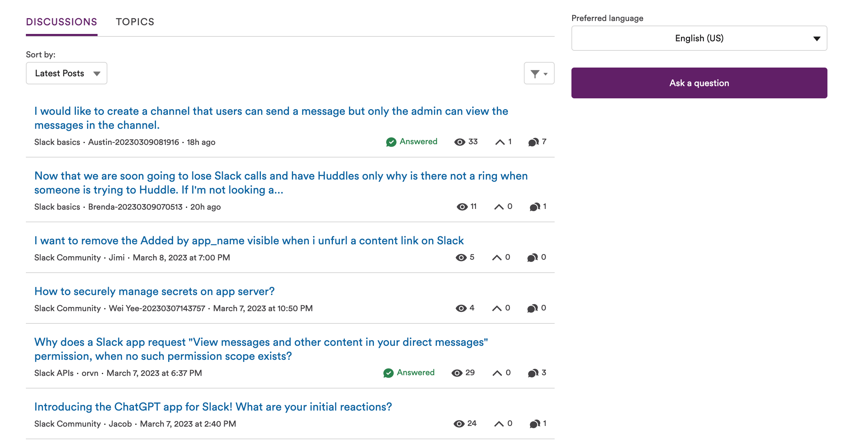Click the arrow on the language combo box

(817, 38)
